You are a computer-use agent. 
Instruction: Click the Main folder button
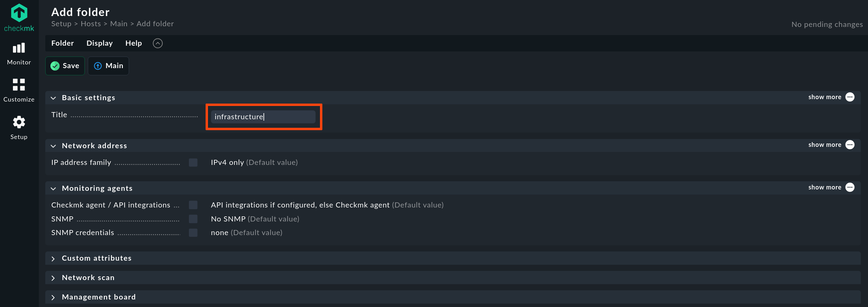pyautogui.click(x=109, y=66)
